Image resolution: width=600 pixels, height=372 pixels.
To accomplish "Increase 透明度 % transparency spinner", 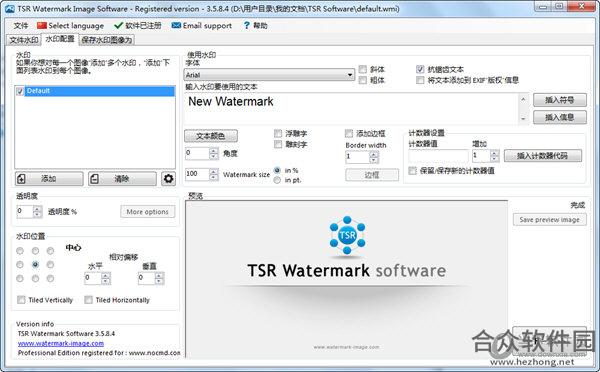I will tap(37, 209).
